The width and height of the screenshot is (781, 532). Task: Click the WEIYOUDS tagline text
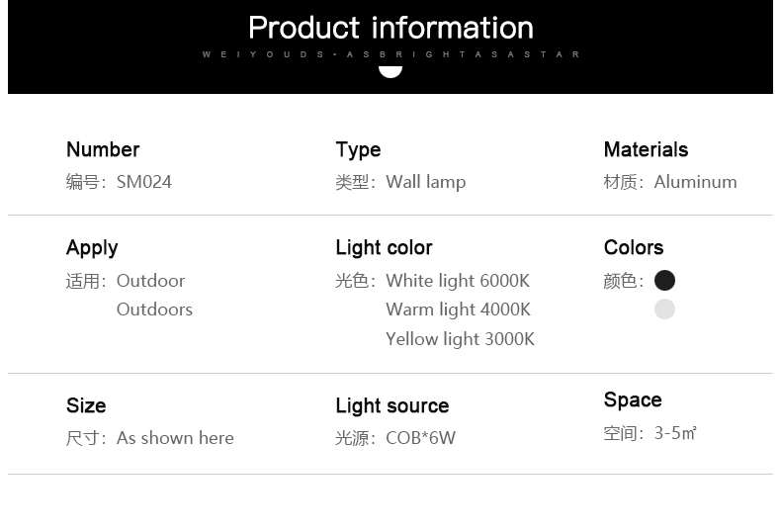(x=391, y=54)
